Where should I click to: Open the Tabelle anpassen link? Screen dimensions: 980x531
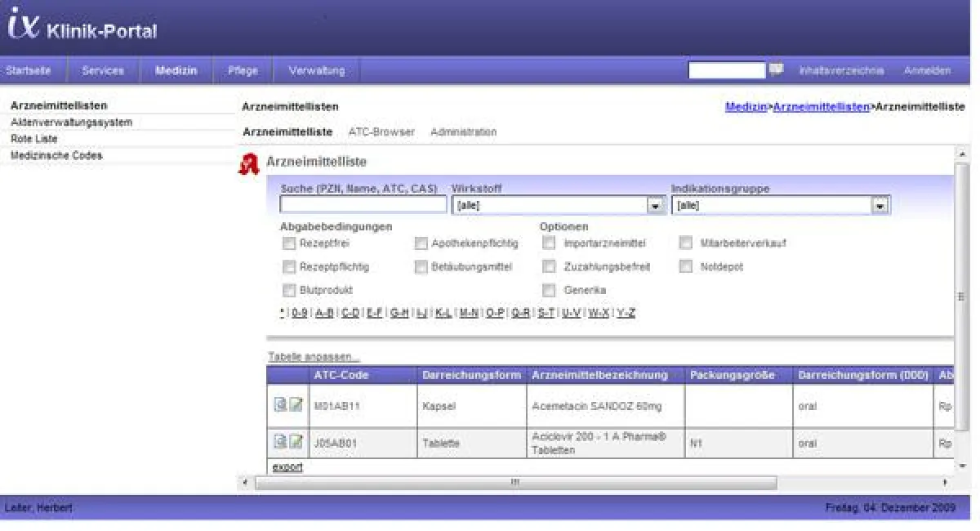coord(314,357)
